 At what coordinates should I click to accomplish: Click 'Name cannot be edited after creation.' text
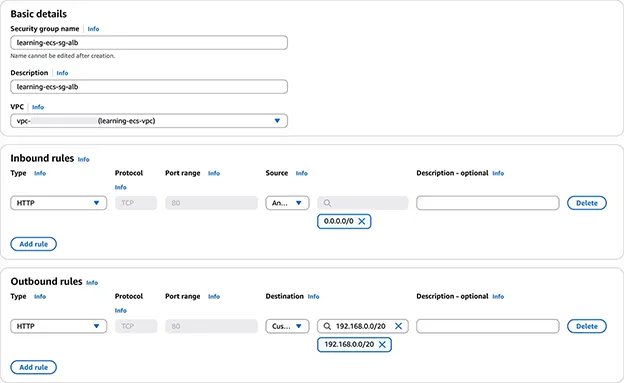tap(62, 56)
